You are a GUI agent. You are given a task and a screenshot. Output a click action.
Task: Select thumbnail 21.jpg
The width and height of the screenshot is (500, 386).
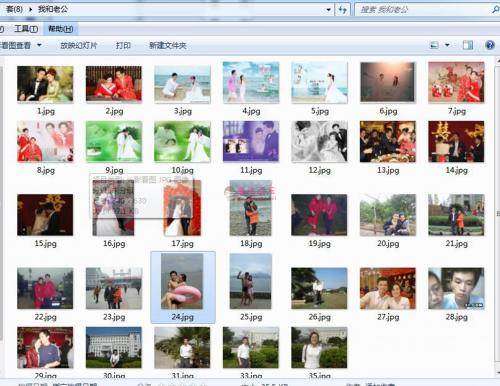[x=456, y=215]
